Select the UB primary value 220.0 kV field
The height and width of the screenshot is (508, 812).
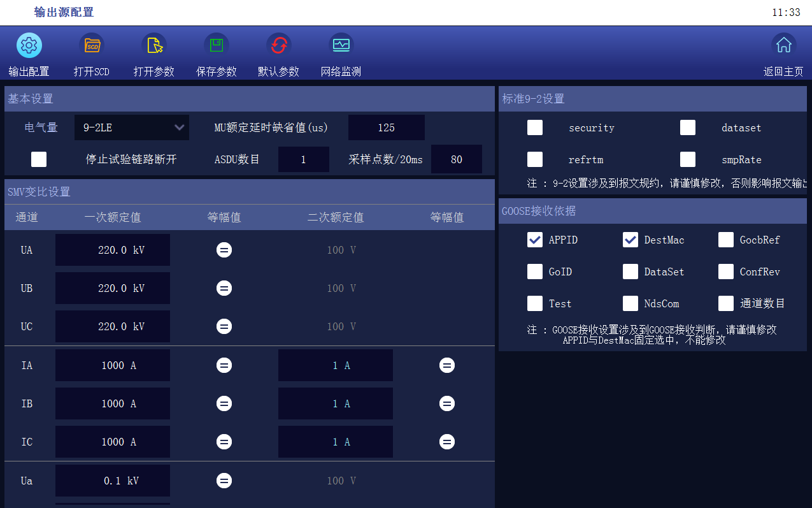pos(113,288)
